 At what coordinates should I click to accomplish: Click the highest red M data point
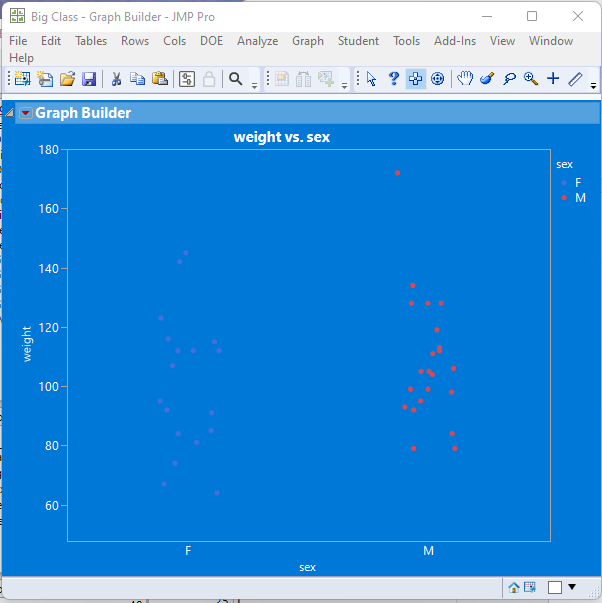397,173
